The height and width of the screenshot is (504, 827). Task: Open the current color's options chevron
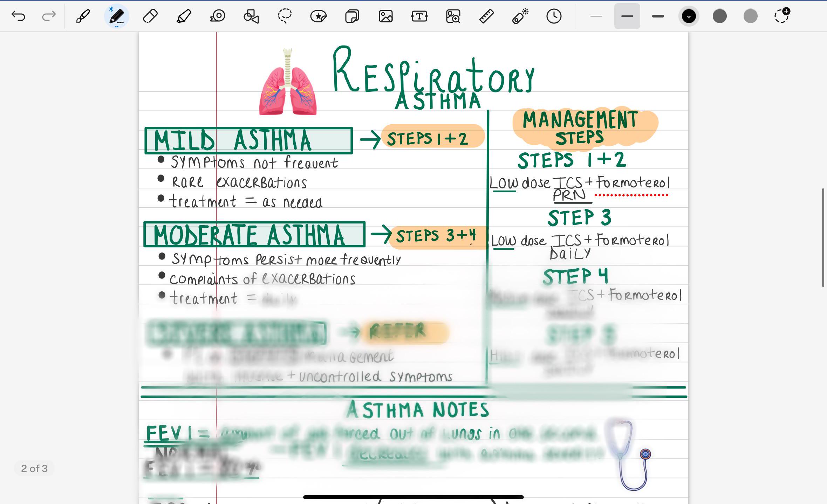pyautogui.click(x=689, y=16)
